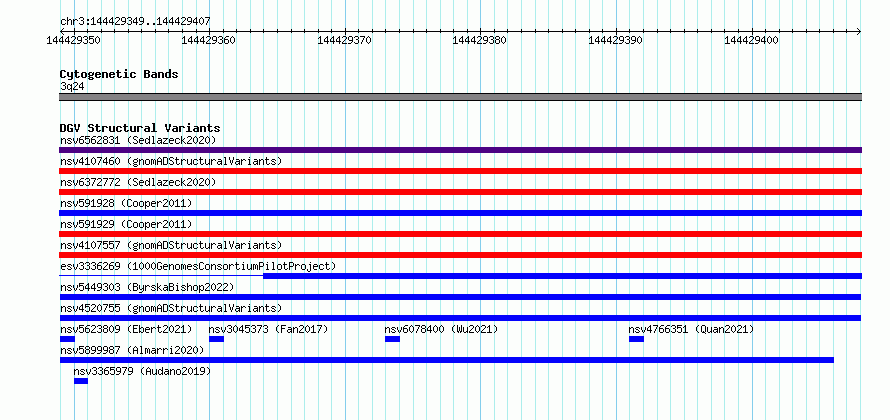
Task: Click the nsv4766351 (Quan2021) label
Action: click(x=691, y=329)
